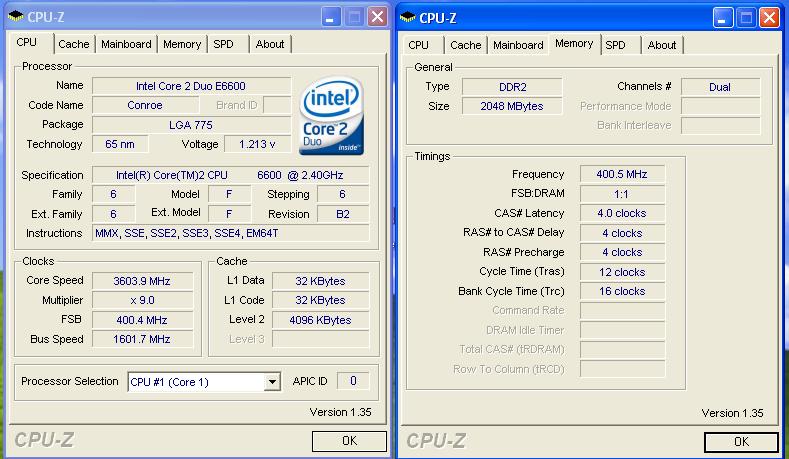Click the empty Performance Mode field
Screen dimensions: 789x459
(720, 106)
